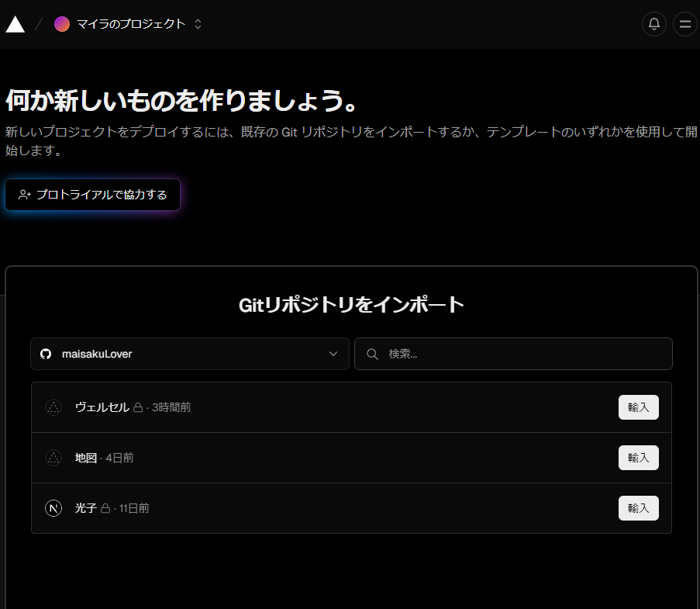The height and width of the screenshot is (609, 700).
Task: Click the 3時間前 timestamp
Action: tap(171, 407)
